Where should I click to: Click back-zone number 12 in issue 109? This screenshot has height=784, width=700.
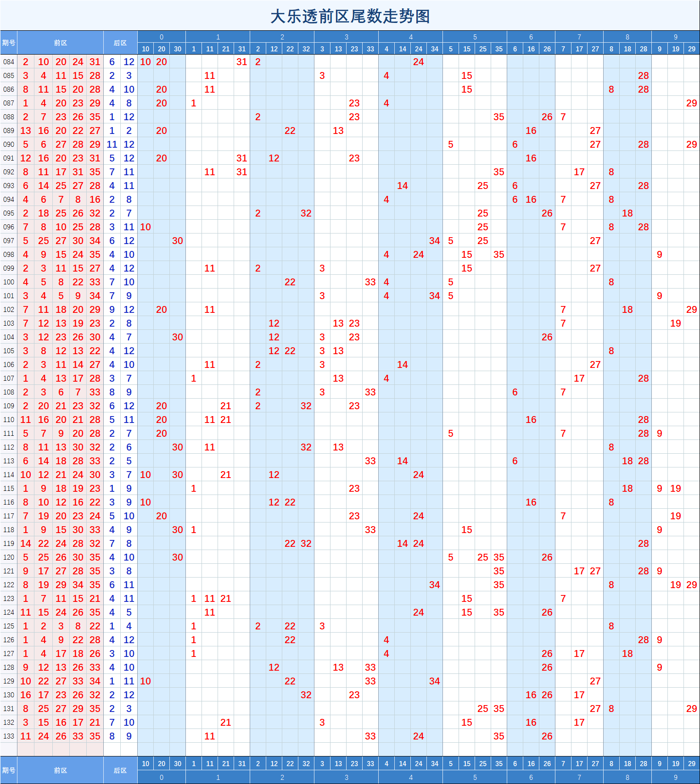[x=129, y=406]
